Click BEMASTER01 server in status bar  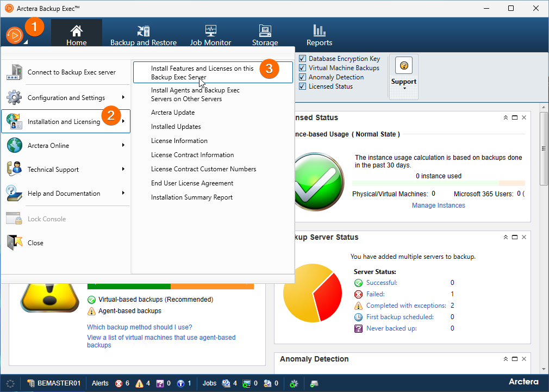(54, 383)
